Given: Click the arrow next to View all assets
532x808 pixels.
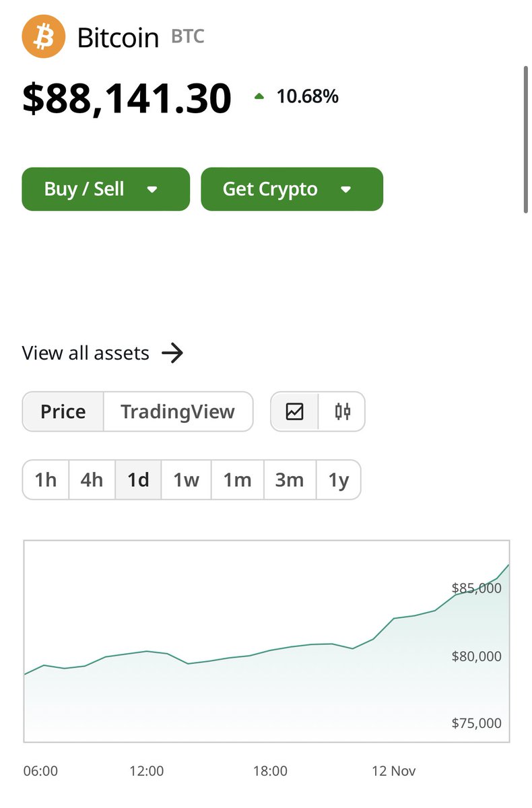Looking at the screenshot, I should coord(172,353).
